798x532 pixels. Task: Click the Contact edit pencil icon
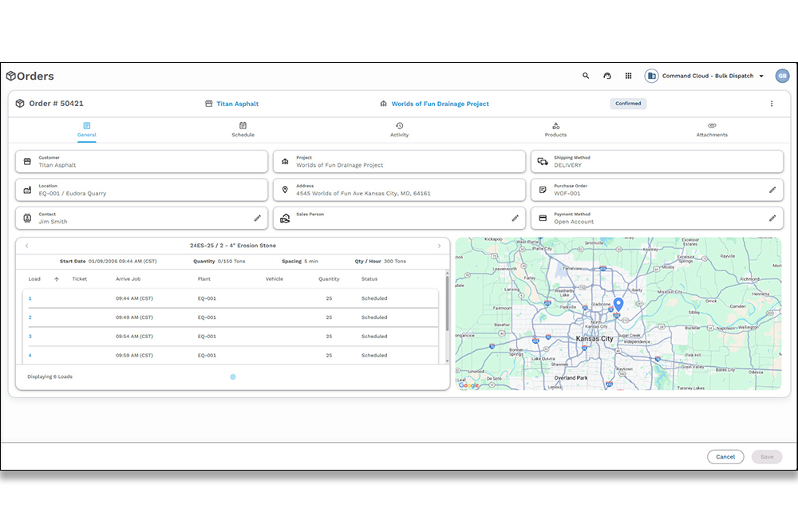click(x=257, y=218)
